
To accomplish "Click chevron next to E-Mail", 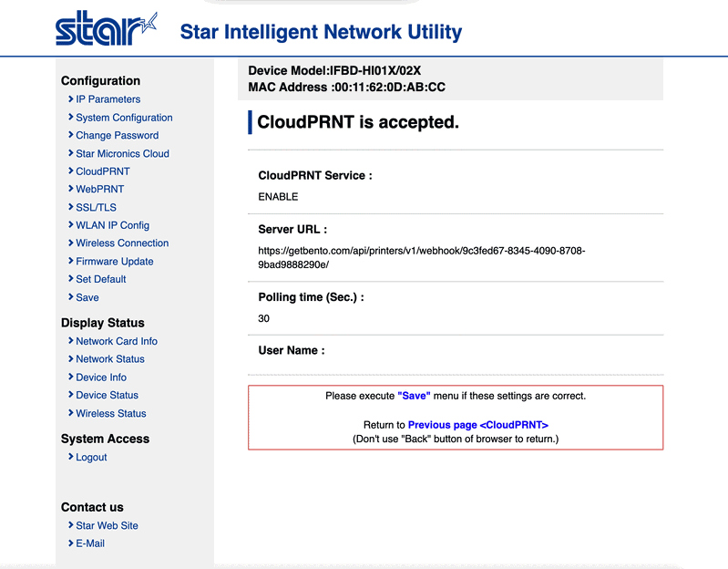I will pyautogui.click(x=70, y=543).
